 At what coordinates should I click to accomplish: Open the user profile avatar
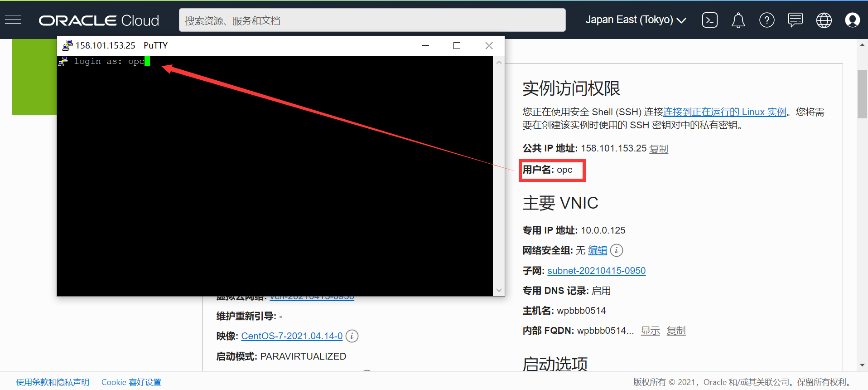(852, 20)
